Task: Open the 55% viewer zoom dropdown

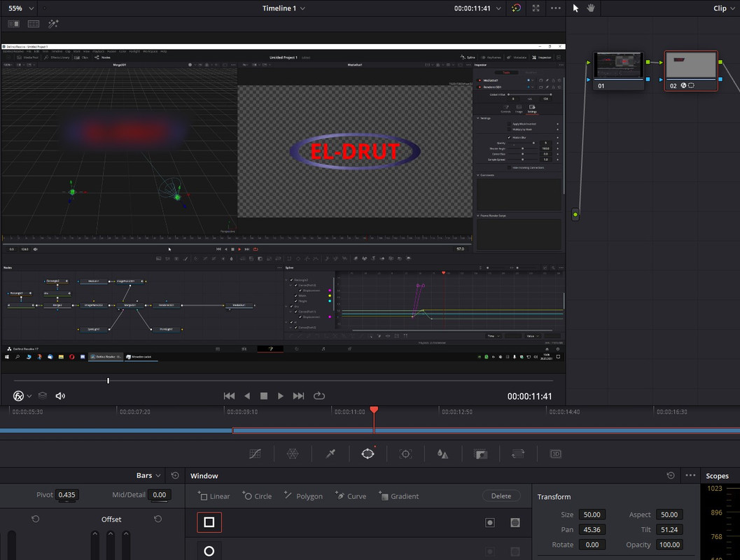Action: click(21, 8)
